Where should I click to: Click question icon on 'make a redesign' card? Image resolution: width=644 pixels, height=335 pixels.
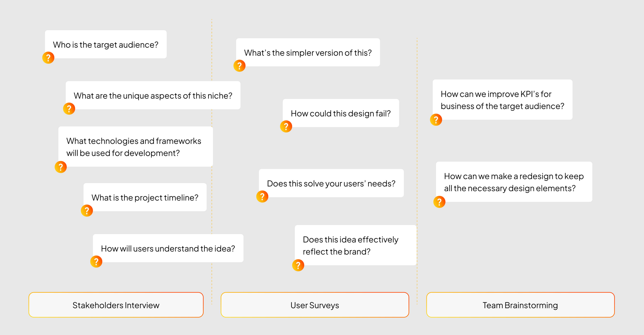(439, 202)
